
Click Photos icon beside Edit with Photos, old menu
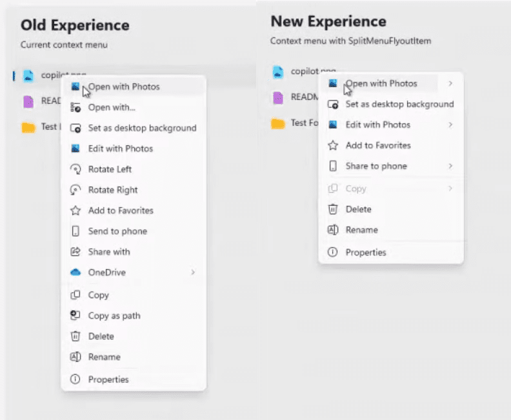(75, 148)
